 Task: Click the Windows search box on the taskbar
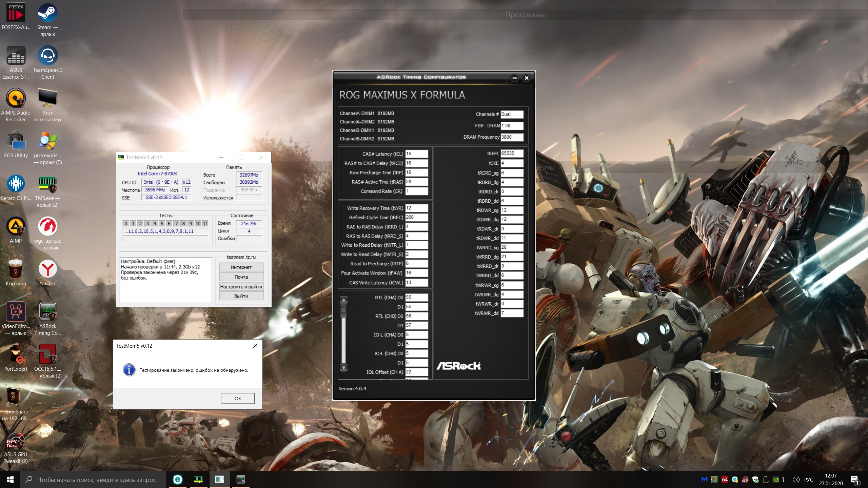click(x=97, y=480)
